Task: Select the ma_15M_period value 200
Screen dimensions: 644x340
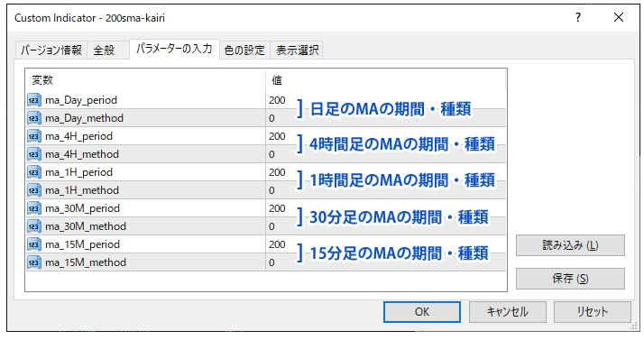Action: (277, 244)
